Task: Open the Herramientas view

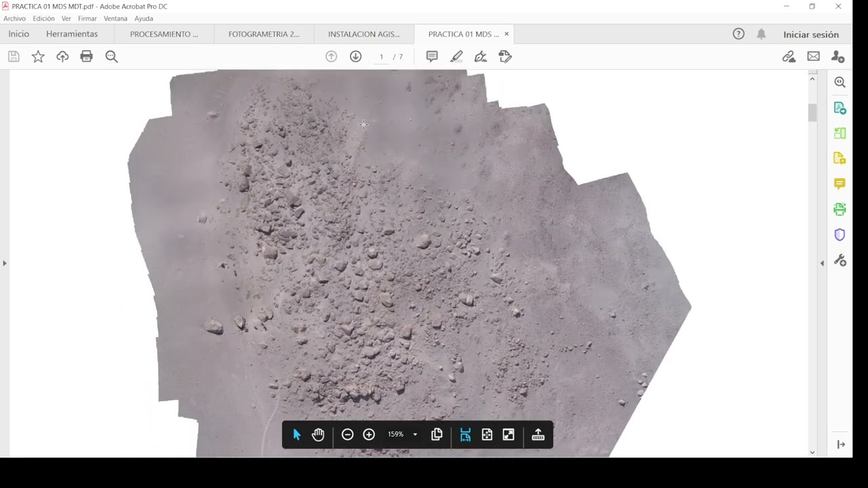Action: tap(72, 34)
